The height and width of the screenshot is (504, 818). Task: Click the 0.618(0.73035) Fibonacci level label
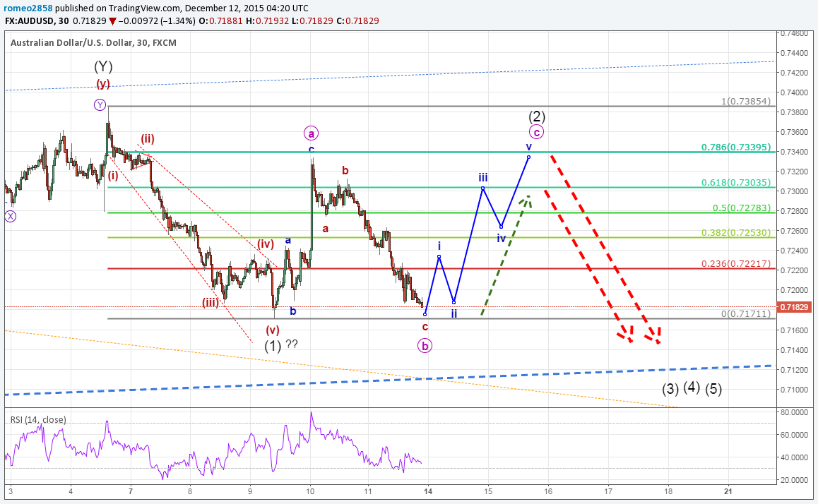736,182
